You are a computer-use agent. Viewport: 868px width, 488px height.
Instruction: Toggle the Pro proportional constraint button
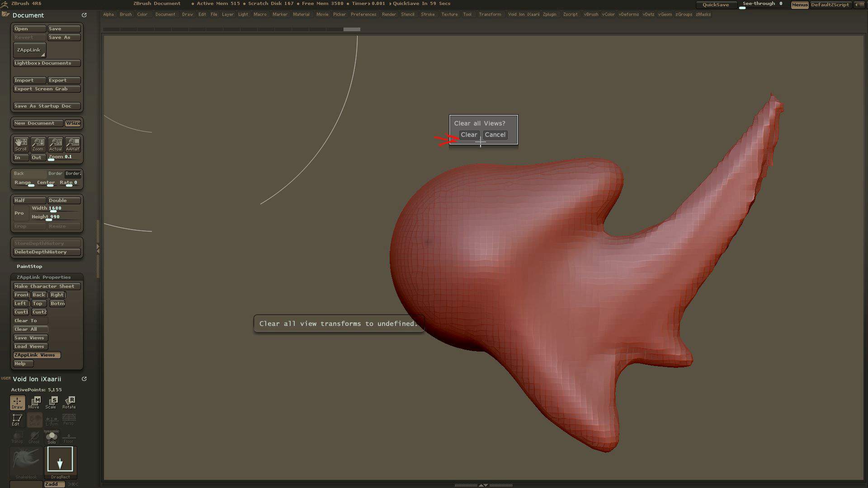click(21, 213)
